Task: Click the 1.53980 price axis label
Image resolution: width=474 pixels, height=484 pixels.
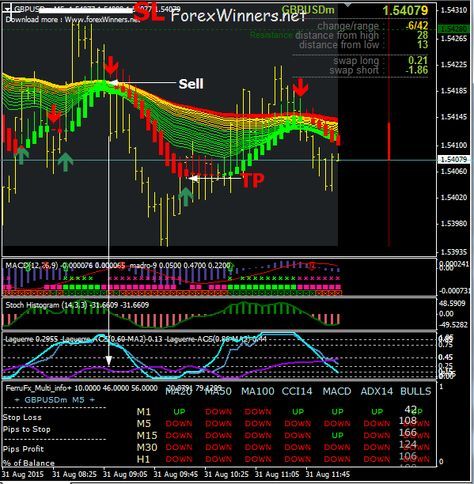Action: [x=454, y=224]
